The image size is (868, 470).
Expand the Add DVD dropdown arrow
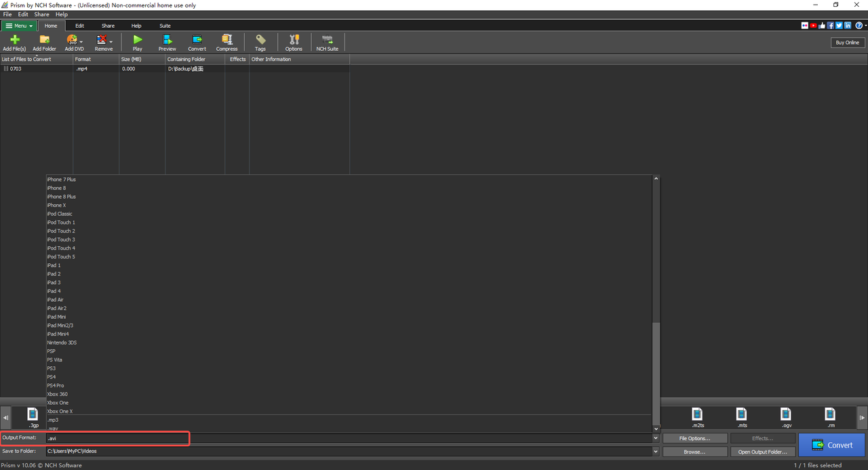pyautogui.click(x=81, y=42)
